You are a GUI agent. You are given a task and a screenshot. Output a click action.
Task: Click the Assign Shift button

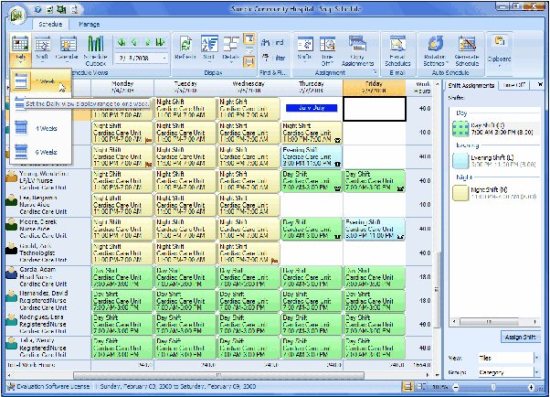[x=520, y=337]
